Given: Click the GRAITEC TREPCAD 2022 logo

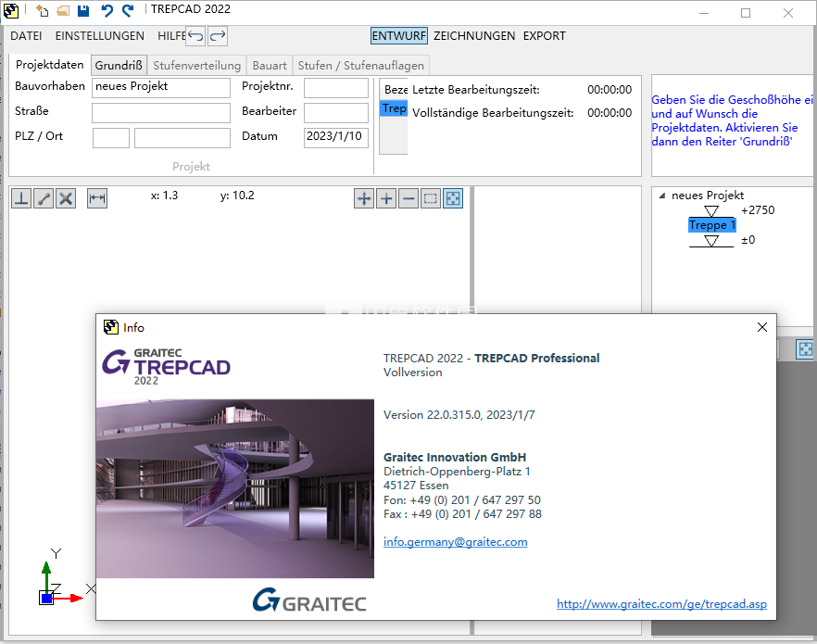Looking at the screenshot, I should (166, 367).
